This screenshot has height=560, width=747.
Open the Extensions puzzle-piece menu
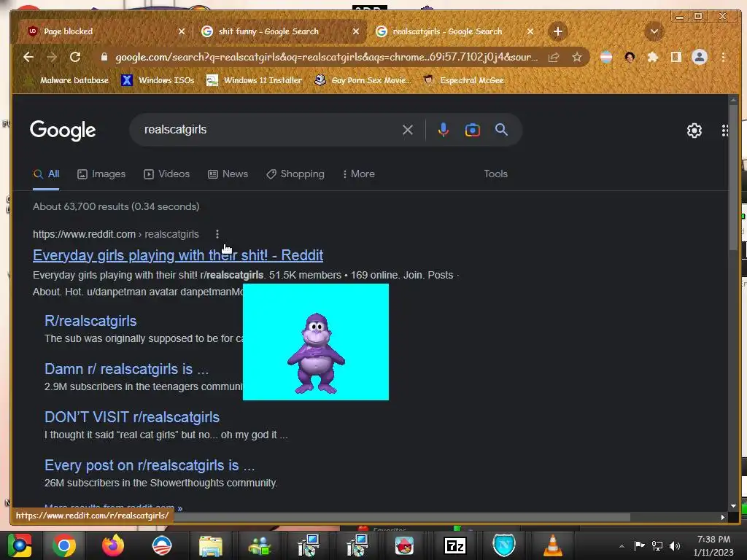click(653, 57)
